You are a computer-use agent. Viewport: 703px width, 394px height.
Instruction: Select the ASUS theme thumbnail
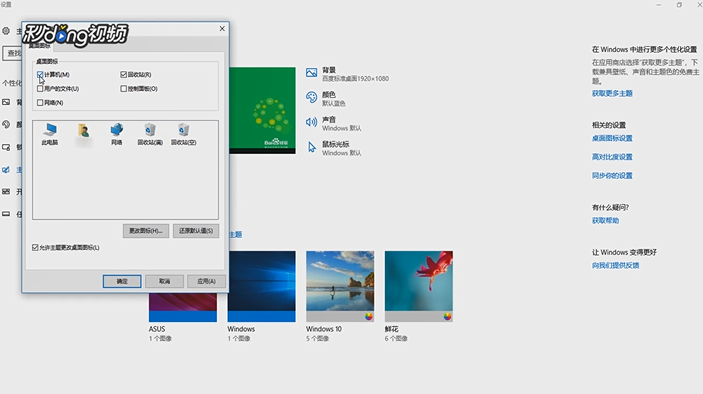pyautogui.click(x=183, y=307)
